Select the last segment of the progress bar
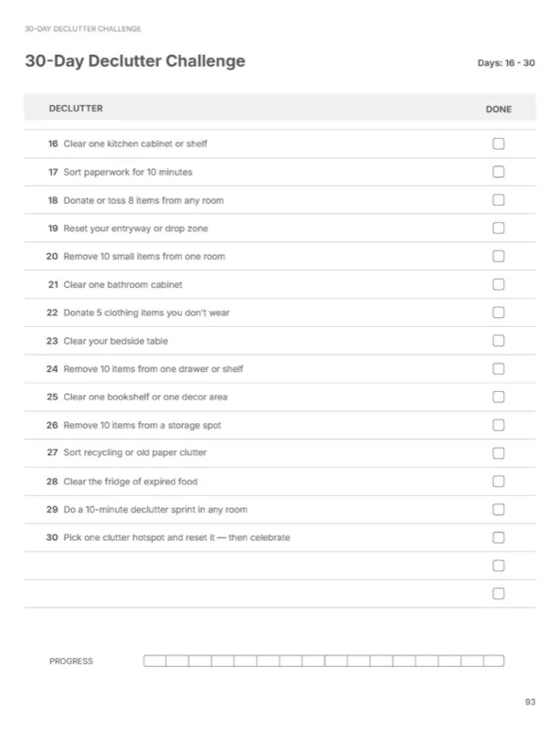Image resolution: width=560 pixels, height=731 pixels. click(494, 661)
